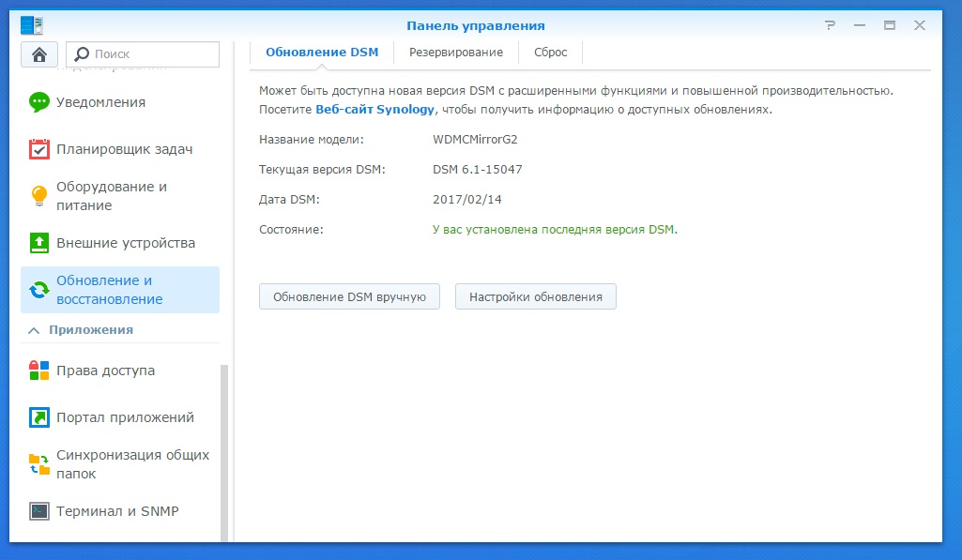
Task: Switch to the Обновление DSM tab
Action: (x=322, y=53)
